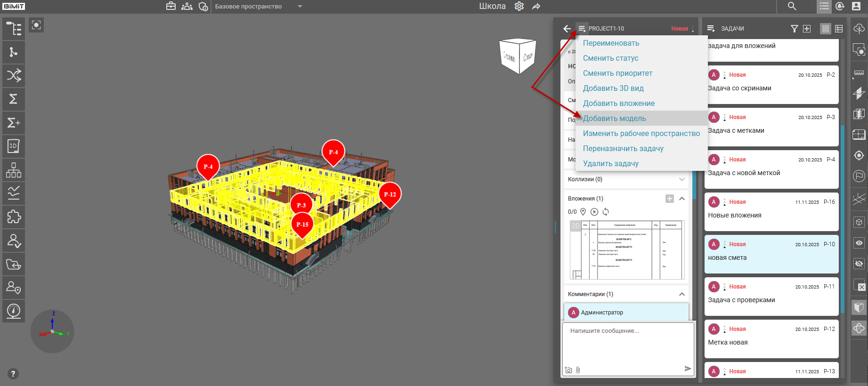Open the 2D document tool in sidebar
Viewport: 868px width, 386px height.
pyautogui.click(x=14, y=146)
